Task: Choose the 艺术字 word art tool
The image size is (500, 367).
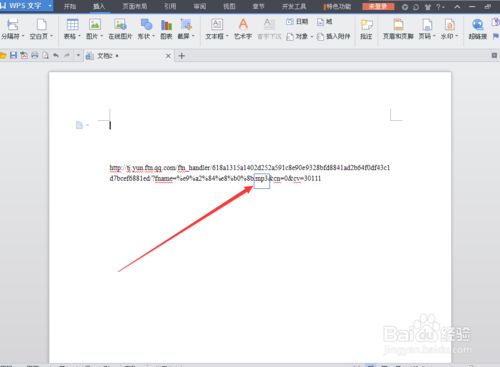Action: coord(243,29)
